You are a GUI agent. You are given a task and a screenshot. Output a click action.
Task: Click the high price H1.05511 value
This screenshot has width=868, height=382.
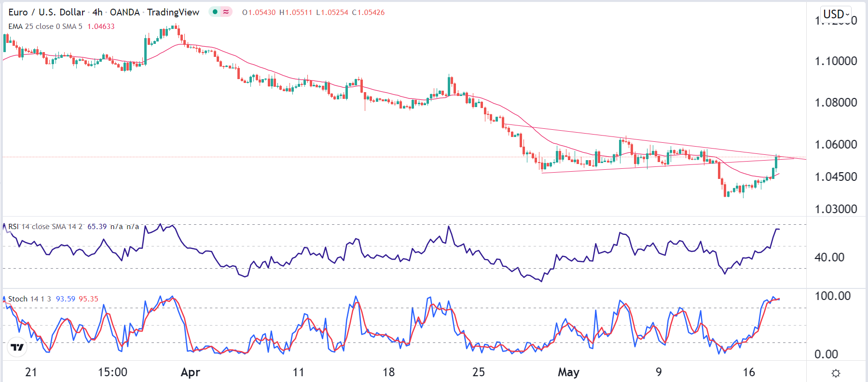tap(296, 13)
